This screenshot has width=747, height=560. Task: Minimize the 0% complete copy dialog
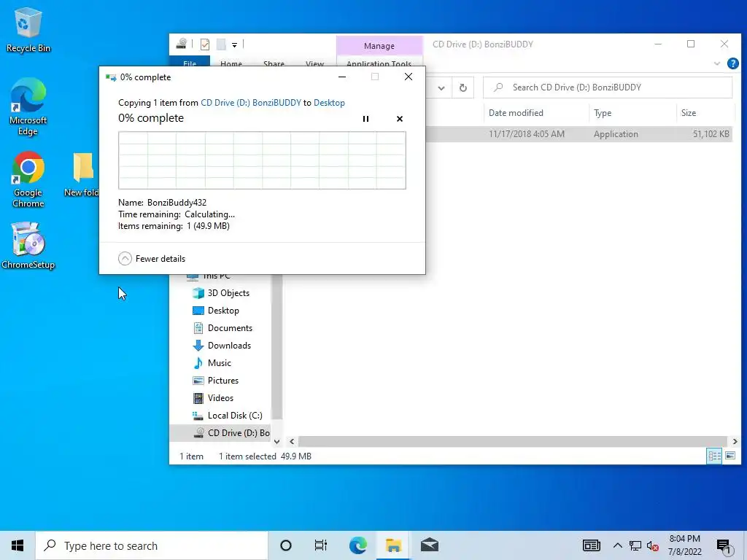click(341, 77)
